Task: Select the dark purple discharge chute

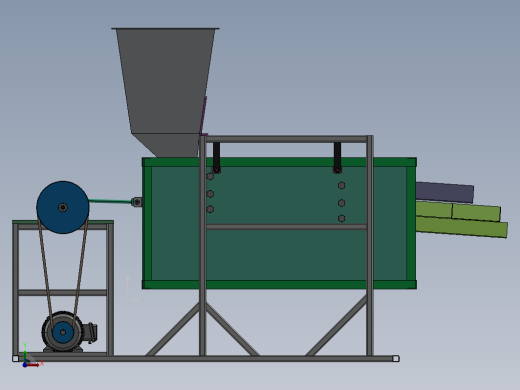Action: click(x=445, y=192)
